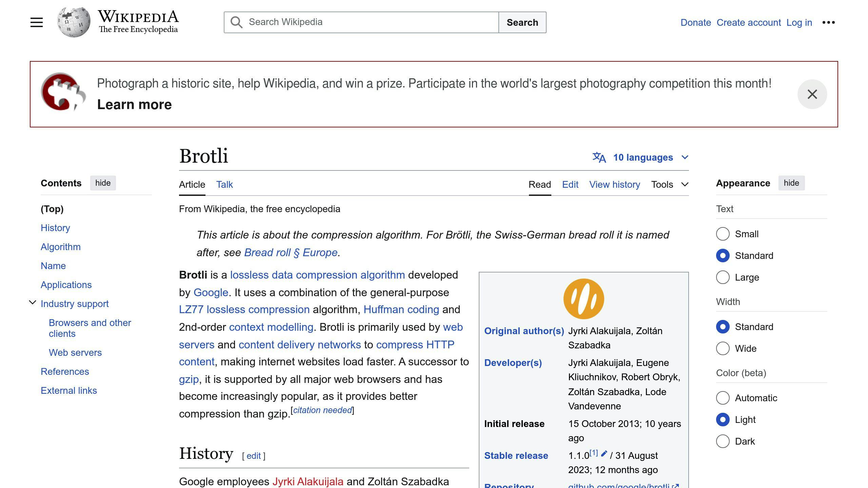Jump to External links in contents
The width and height of the screenshot is (868, 488).
pos(69,390)
